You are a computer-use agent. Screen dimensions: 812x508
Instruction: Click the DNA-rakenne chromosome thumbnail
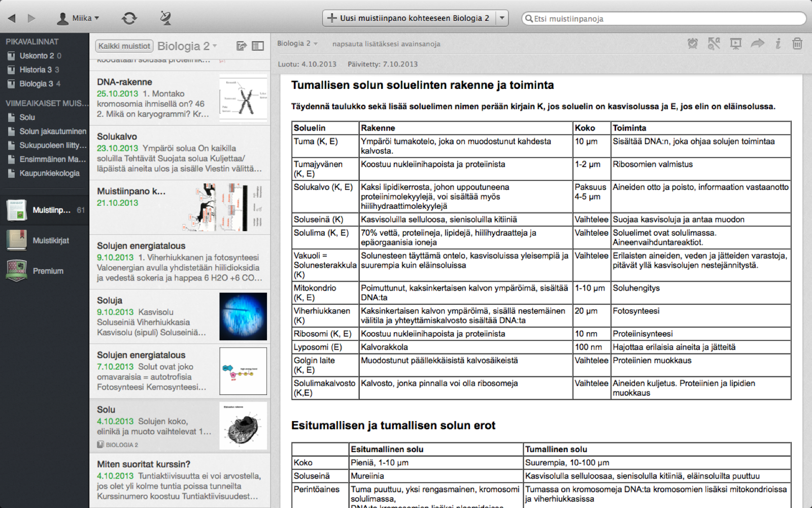[x=243, y=99]
